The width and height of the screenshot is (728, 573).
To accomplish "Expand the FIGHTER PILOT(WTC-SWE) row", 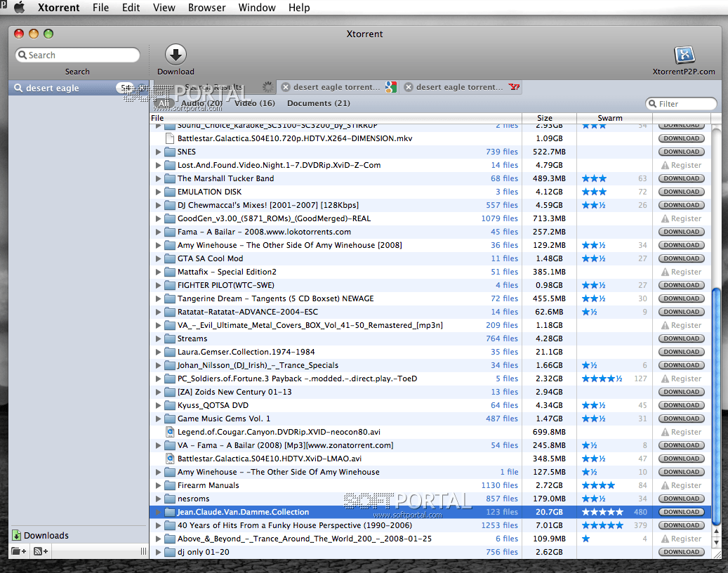I will point(159,285).
